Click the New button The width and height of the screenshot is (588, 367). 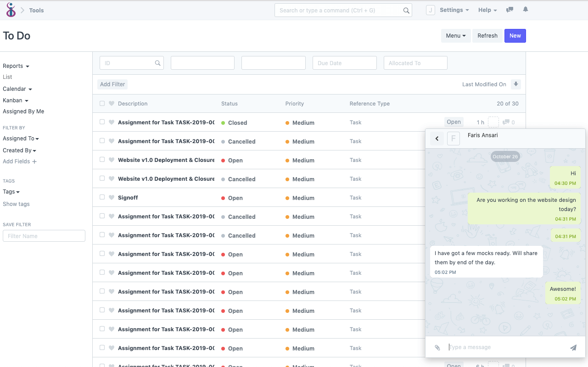(x=515, y=35)
